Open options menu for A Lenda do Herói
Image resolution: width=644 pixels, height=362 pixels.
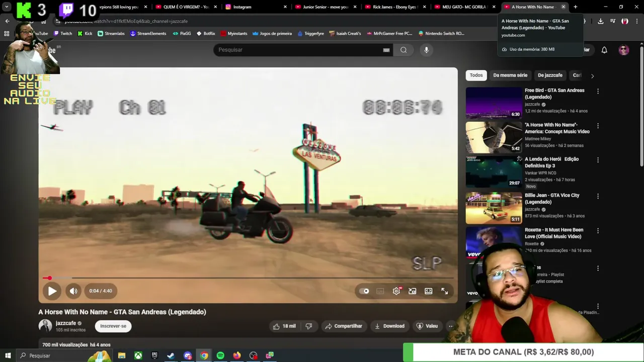pyautogui.click(x=598, y=160)
